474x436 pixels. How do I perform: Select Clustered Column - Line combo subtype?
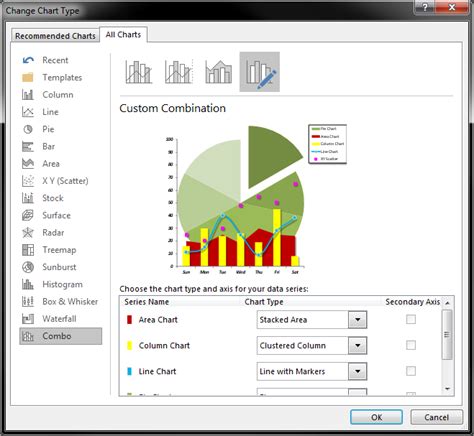pos(139,72)
